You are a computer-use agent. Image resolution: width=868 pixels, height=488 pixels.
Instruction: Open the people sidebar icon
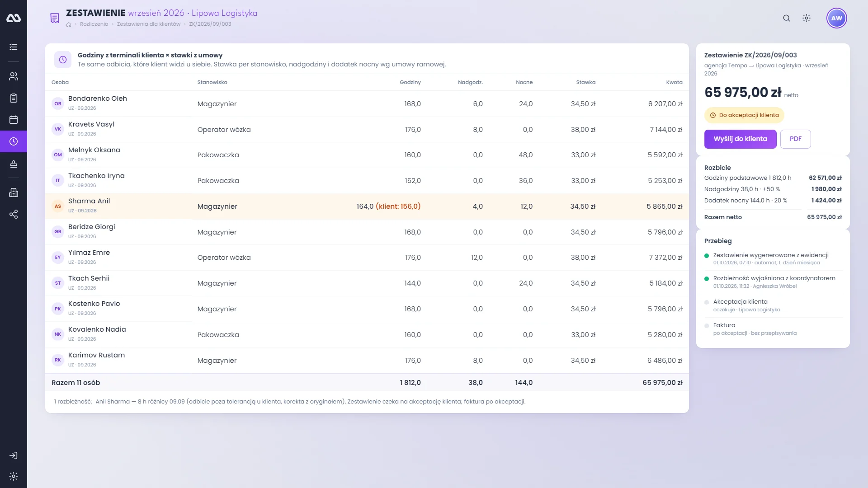click(14, 76)
